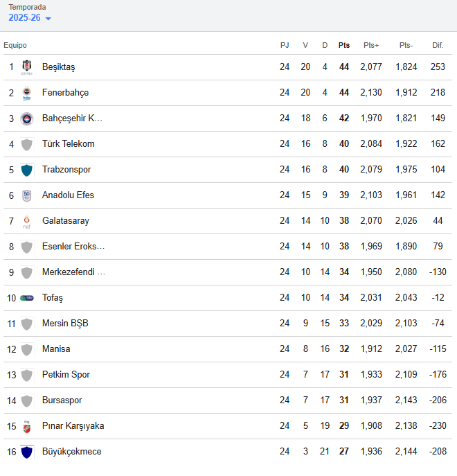
Task: Click the Esenler Eroks… team name
Action: pos(73,247)
